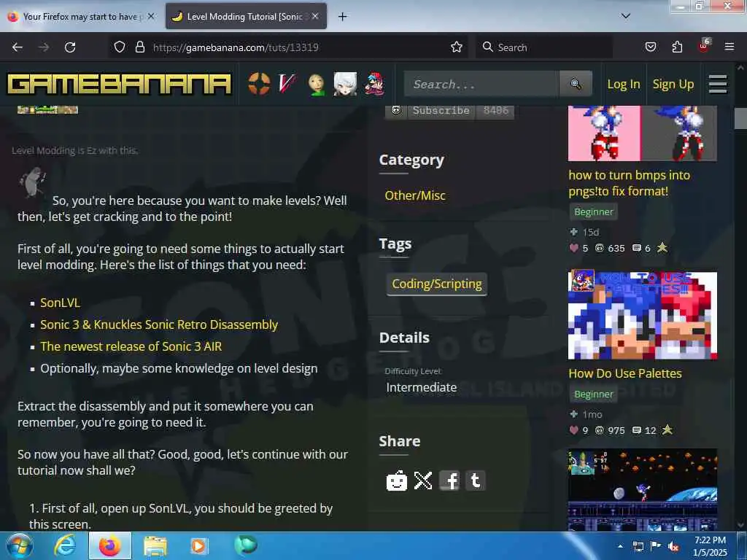Image resolution: width=747 pixels, height=560 pixels.
Task: Open the Baldi's Basics game icon
Action: click(x=317, y=85)
